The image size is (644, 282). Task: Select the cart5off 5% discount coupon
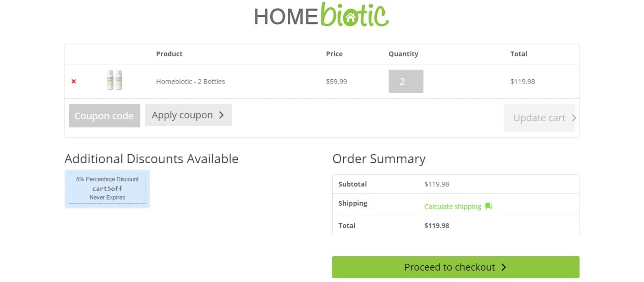[x=107, y=188]
